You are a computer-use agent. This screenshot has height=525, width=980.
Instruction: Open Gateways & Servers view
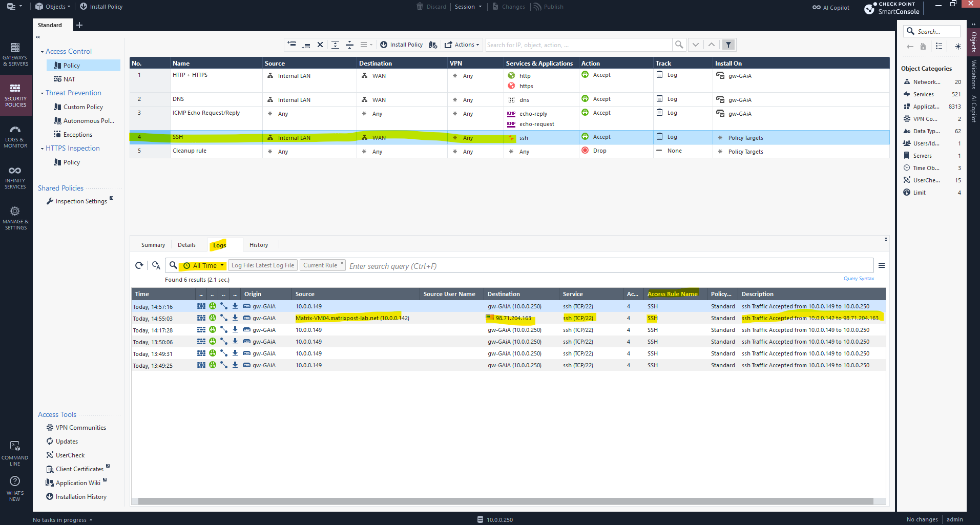15,54
